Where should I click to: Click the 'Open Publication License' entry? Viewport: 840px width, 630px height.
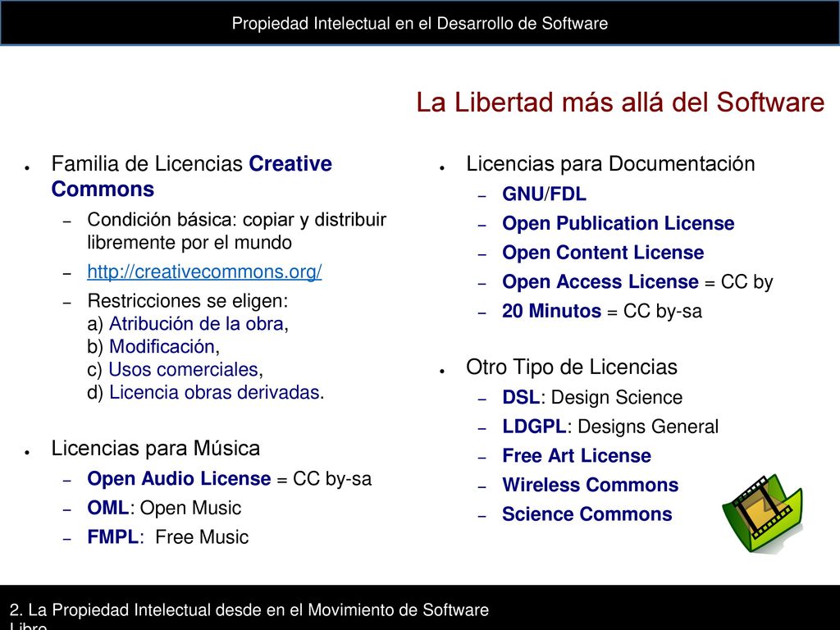point(618,223)
